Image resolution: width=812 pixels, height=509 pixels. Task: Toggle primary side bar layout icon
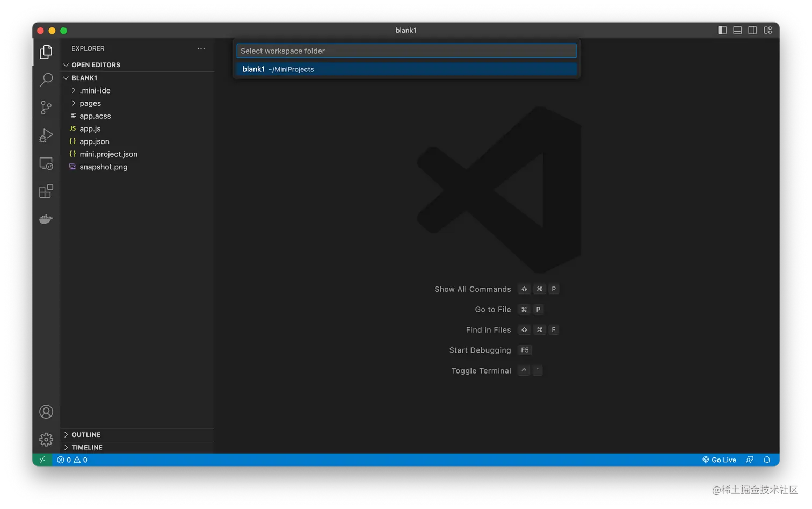[722, 30]
